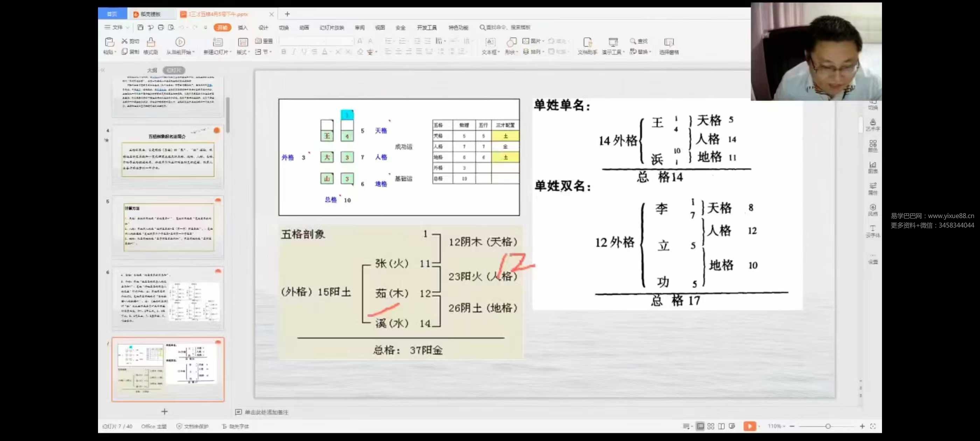Switch to slide sorter view in status bar
The width and height of the screenshot is (980, 441).
point(710,426)
